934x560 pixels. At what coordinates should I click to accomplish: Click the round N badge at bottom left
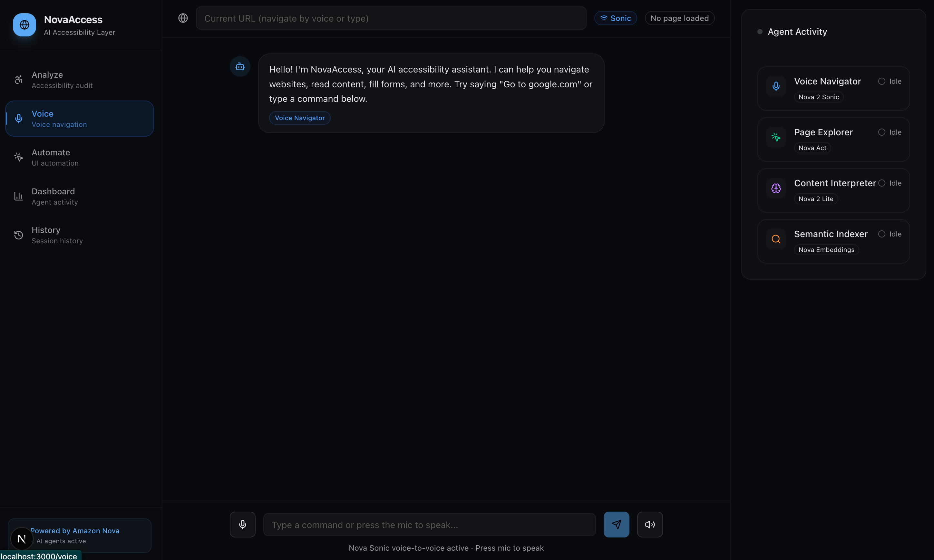point(22,539)
